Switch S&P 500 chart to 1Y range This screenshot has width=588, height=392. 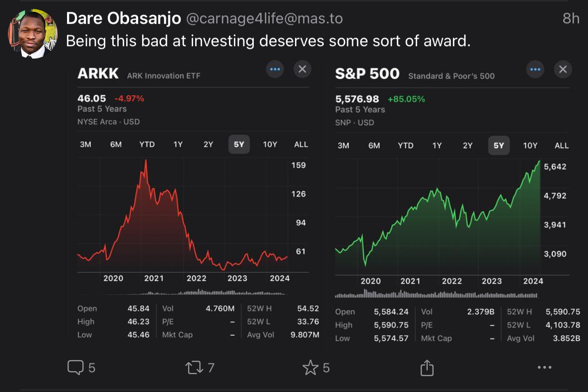(437, 145)
